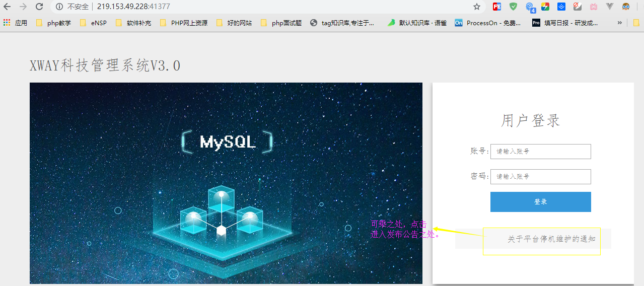Open the eNSP bookmark folder
Image resolution: width=644 pixels, height=286 pixels.
(x=93, y=23)
